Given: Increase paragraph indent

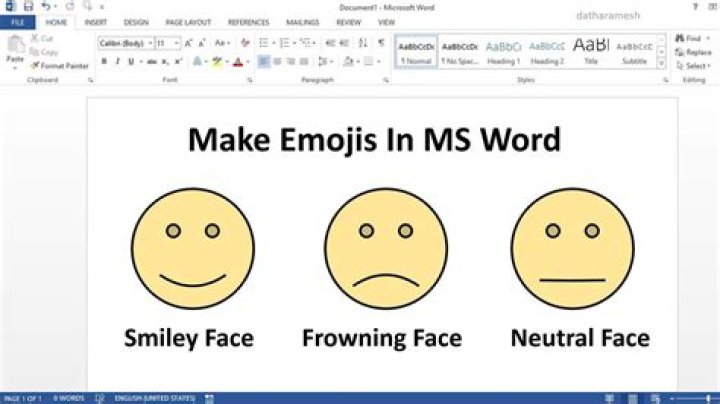Looking at the screenshot, I should [344, 43].
